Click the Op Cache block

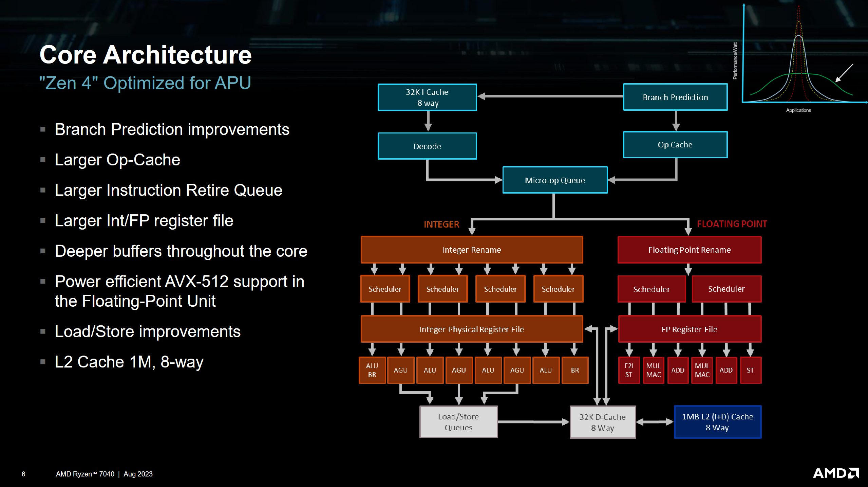click(675, 145)
